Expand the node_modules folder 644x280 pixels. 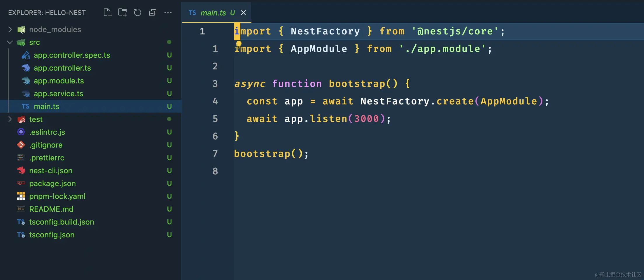10,29
